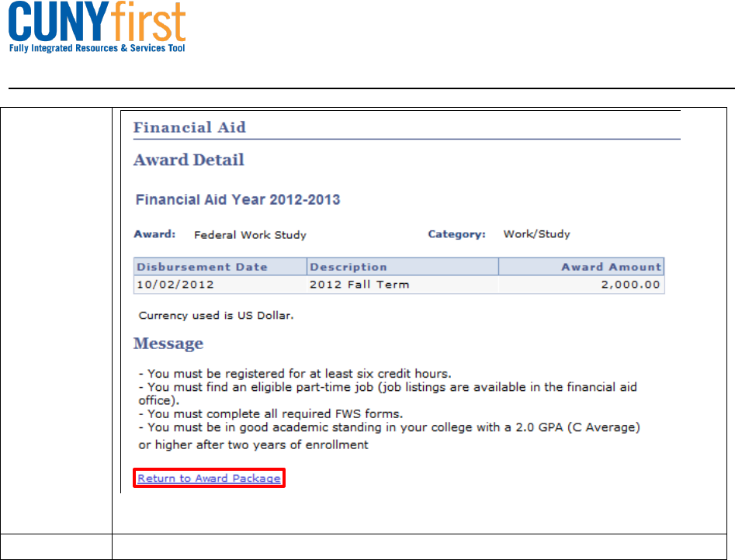The height and width of the screenshot is (560, 735).
Task: Click the Work/Study category value
Action: click(537, 233)
